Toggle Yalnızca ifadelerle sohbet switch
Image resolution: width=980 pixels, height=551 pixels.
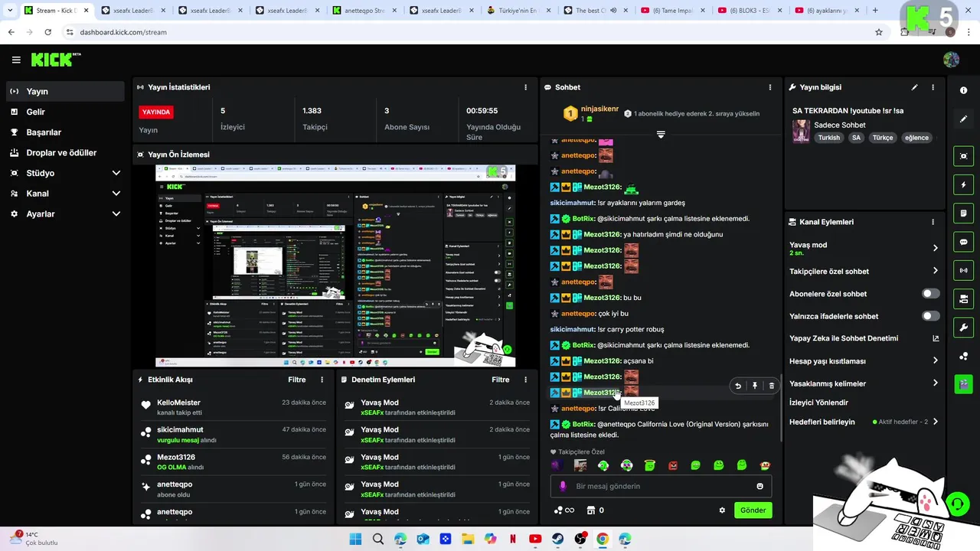930,316
